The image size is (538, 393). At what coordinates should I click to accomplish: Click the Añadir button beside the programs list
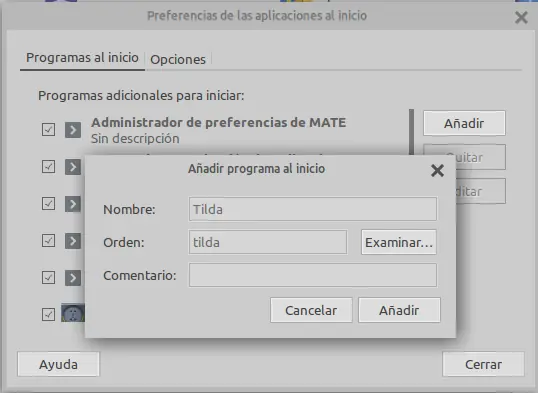pyautogui.click(x=464, y=123)
